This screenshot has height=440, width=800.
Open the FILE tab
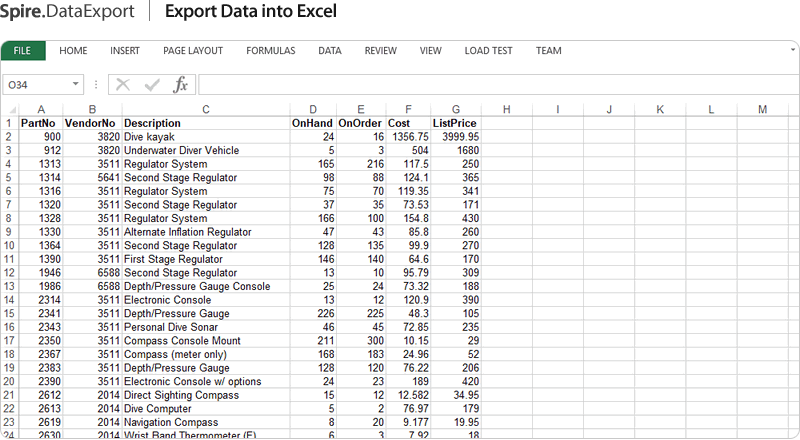(22, 51)
